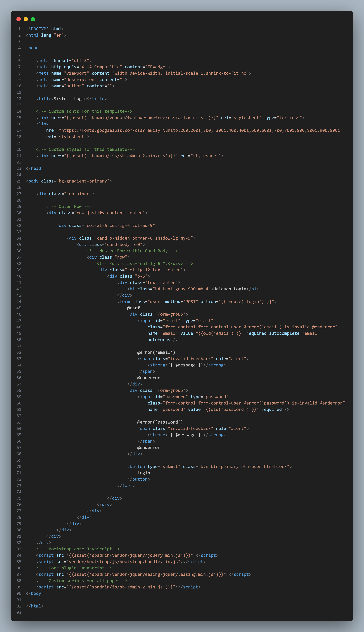364x632 pixels.
Task: Click the @csrf directive
Action: 133,308
